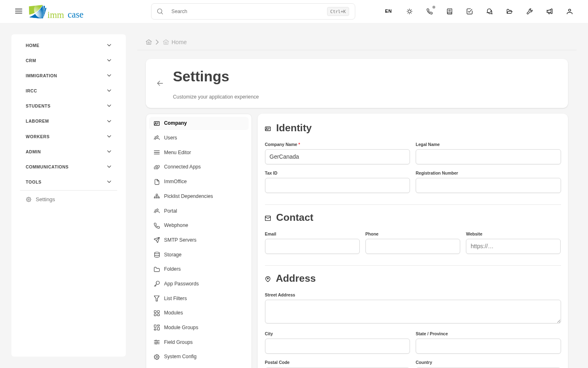This screenshot has width=588, height=368.
Task: Open the List Filters settings tab
Action: tap(199, 298)
